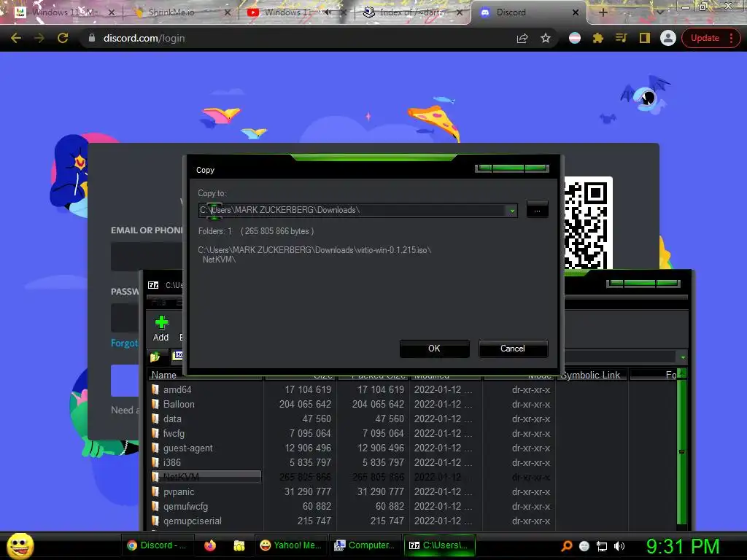Open the Extensions puzzle icon

pos(598,38)
